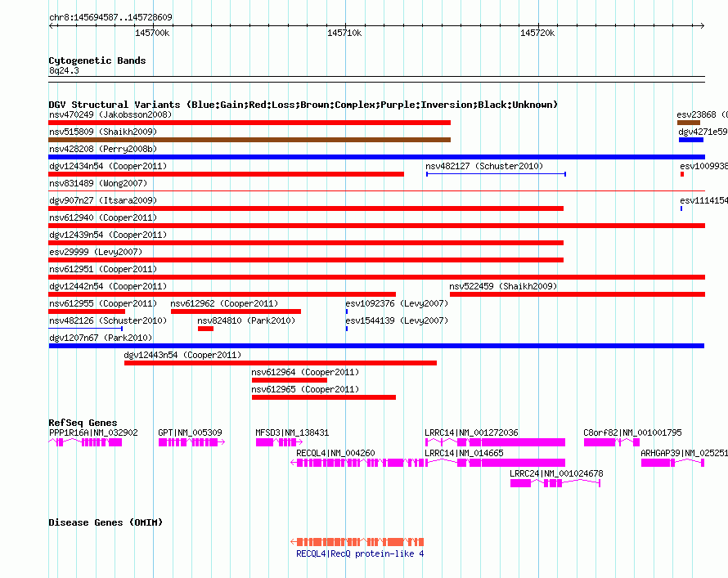The height and width of the screenshot is (578, 728).
Task: Open the GPT|NM_005309 gene label
Action: [190, 432]
